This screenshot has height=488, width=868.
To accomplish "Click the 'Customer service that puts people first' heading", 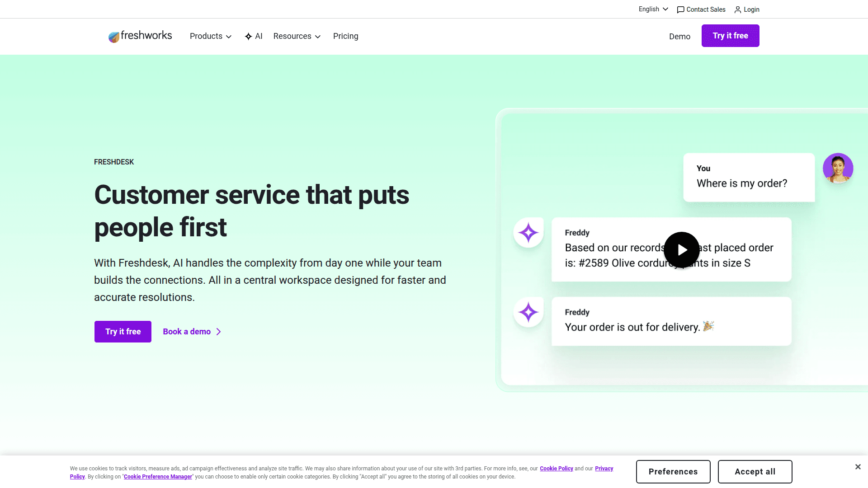I will 252,211.
